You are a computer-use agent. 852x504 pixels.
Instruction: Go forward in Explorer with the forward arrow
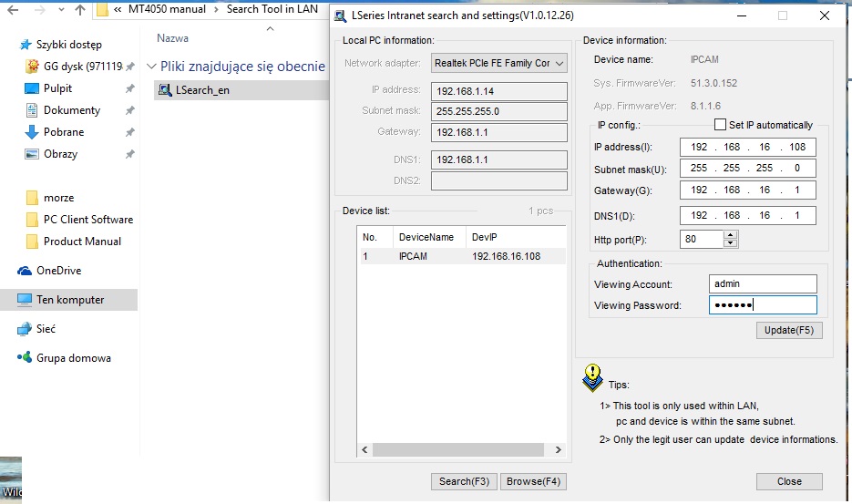click(39, 10)
